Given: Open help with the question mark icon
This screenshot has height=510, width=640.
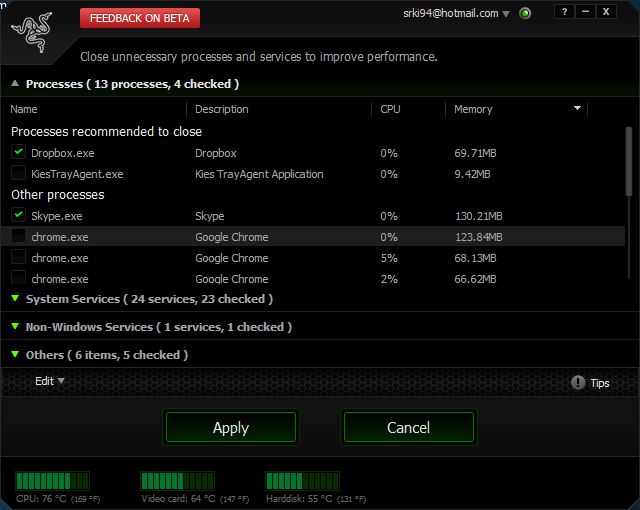Looking at the screenshot, I should click(x=564, y=12).
